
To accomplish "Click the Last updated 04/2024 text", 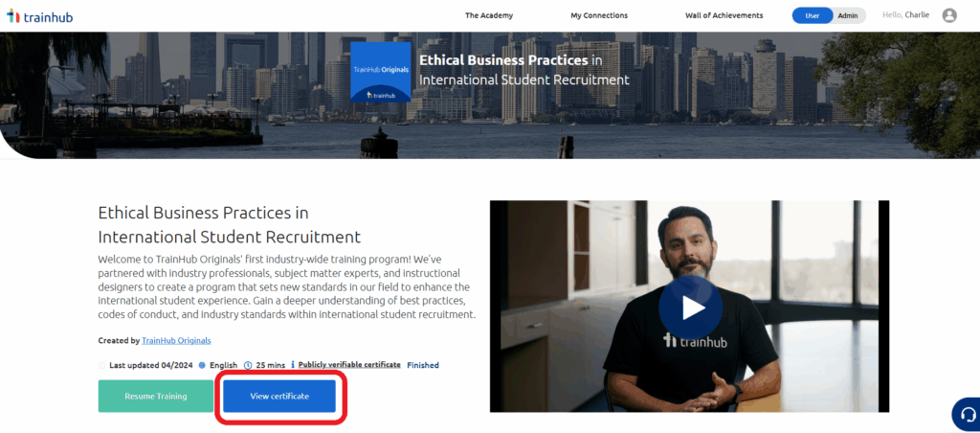I will coord(150,365).
